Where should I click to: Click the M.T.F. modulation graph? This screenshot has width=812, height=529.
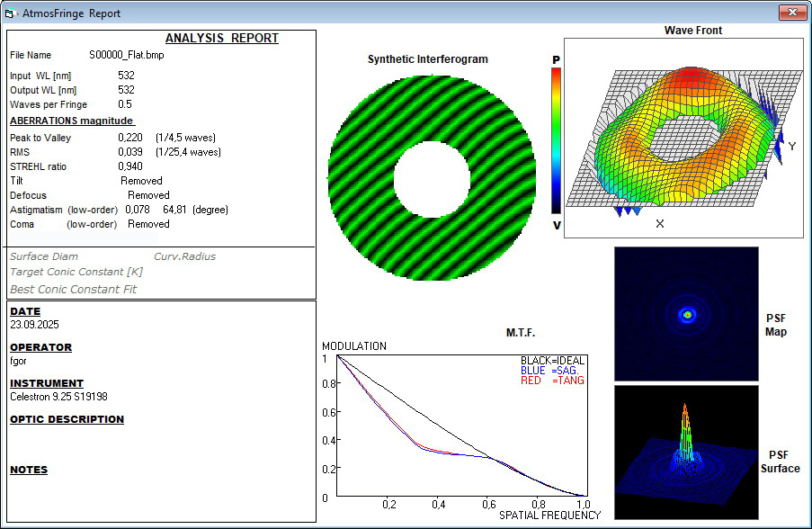(459, 426)
